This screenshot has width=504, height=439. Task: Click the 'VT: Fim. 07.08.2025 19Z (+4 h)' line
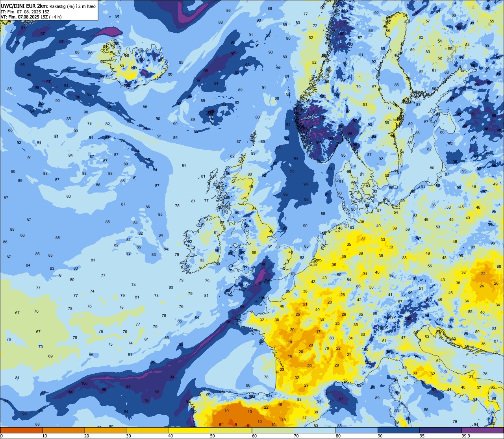pos(31,17)
